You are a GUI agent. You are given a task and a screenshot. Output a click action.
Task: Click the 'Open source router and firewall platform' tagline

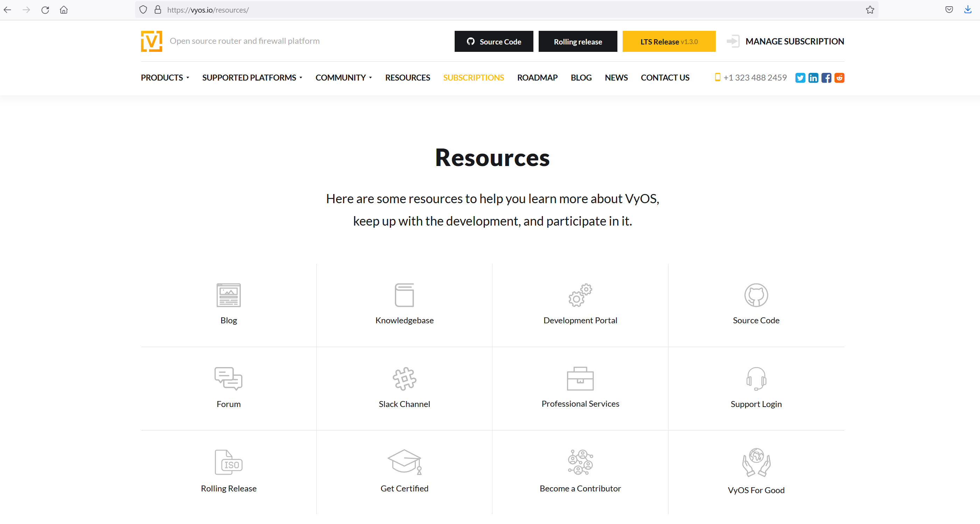click(x=244, y=41)
